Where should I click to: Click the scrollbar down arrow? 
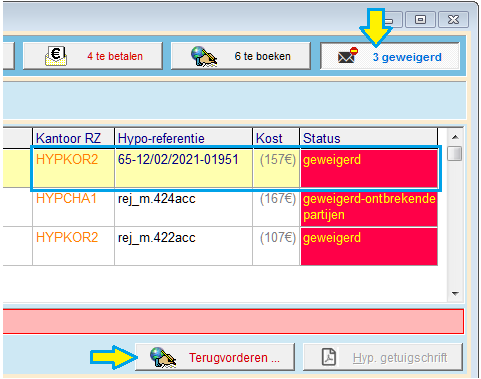point(455,293)
